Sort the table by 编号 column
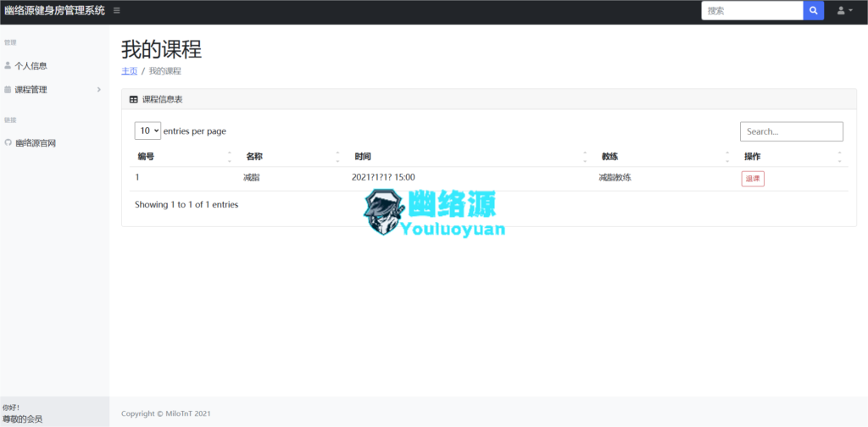This screenshot has width=868, height=427. point(183,157)
